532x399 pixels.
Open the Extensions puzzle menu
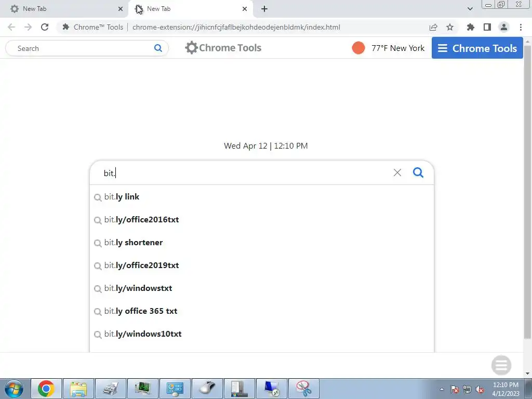471,27
